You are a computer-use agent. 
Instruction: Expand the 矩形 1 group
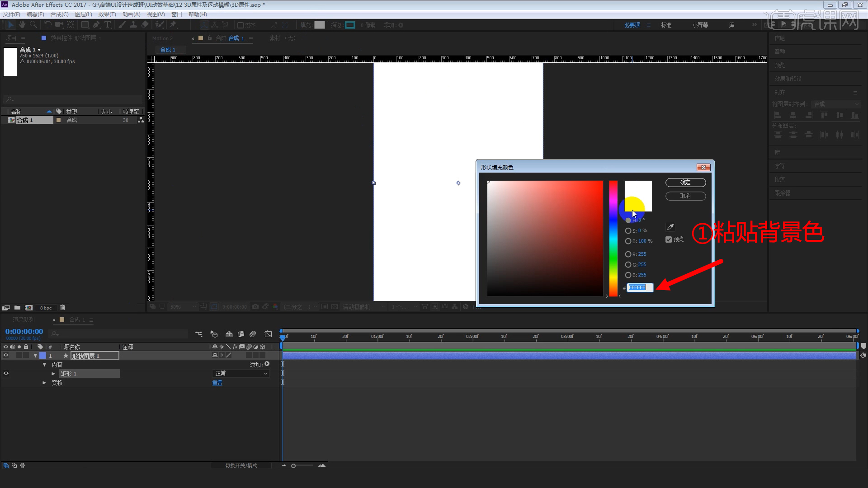click(x=53, y=374)
